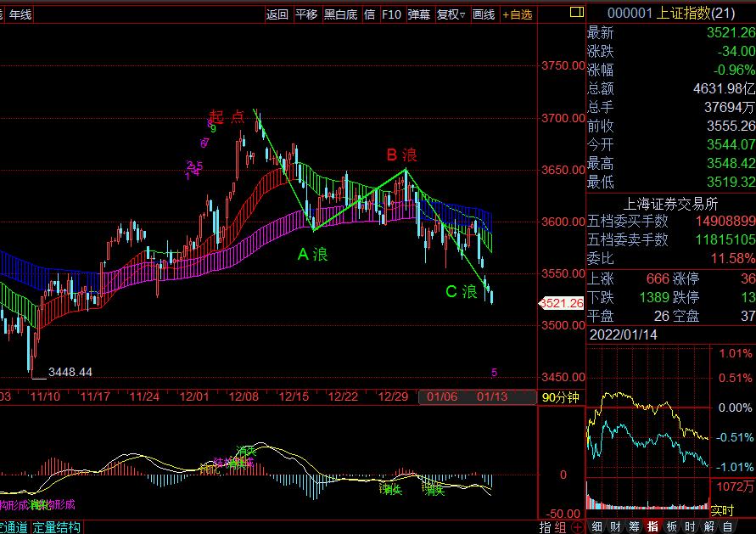
Task: Click the 下跌 count 1389
Action: [x=654, y=297]
